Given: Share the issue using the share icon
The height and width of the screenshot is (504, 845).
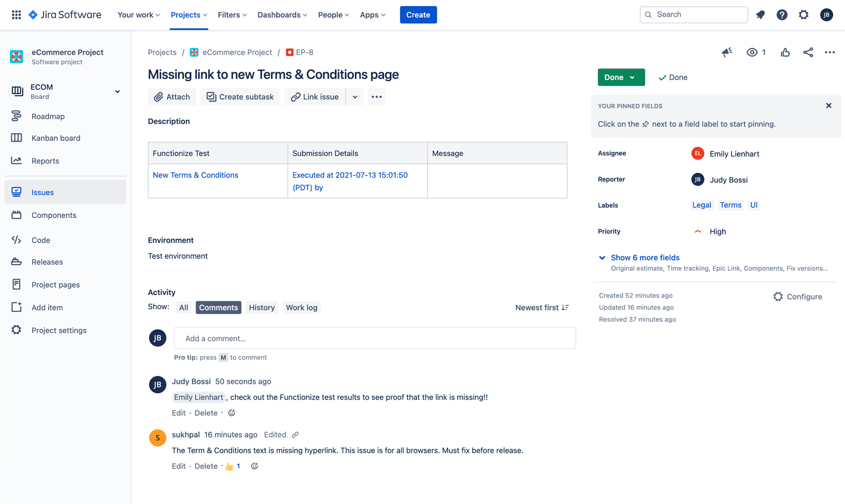Looking at the screenshot, I should 808,52.
